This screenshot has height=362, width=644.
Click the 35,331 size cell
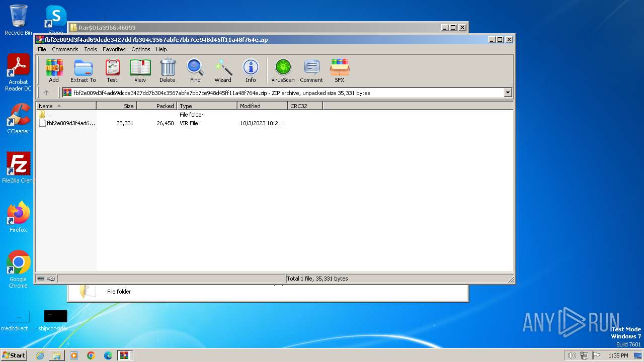coord(125,123)
